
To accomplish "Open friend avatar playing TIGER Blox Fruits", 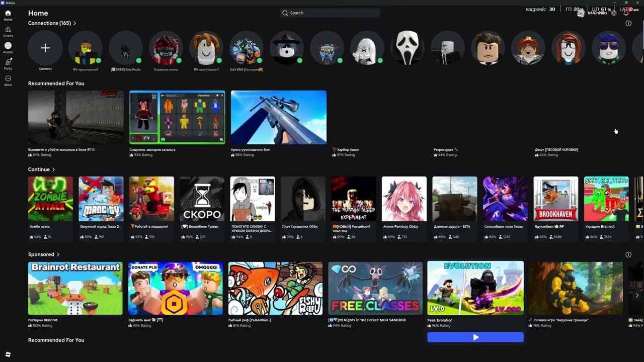I will coord(126,48).
